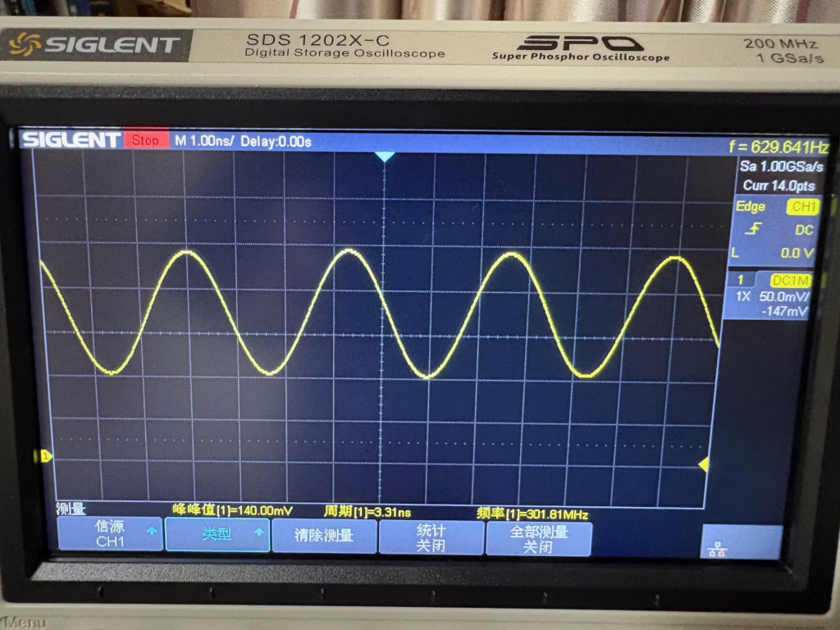Click the on-screen SIGLENT logo in status bar

(71, 140)
